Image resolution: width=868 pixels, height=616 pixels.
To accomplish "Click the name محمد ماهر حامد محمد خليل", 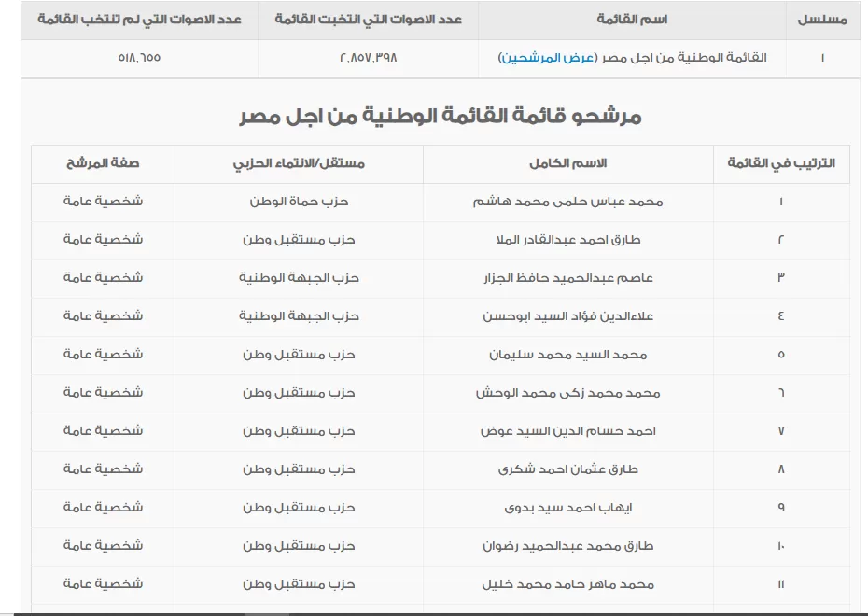I will click(567, 584).
